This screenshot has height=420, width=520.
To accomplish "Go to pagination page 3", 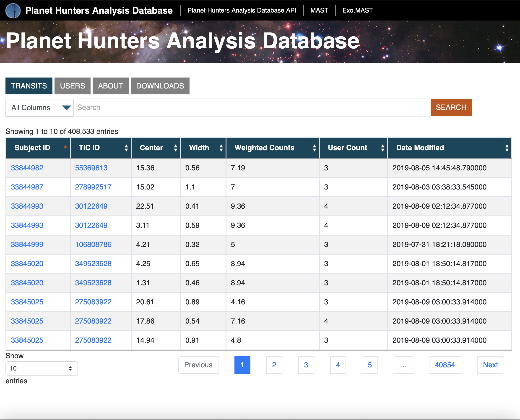I will (306, 365).
